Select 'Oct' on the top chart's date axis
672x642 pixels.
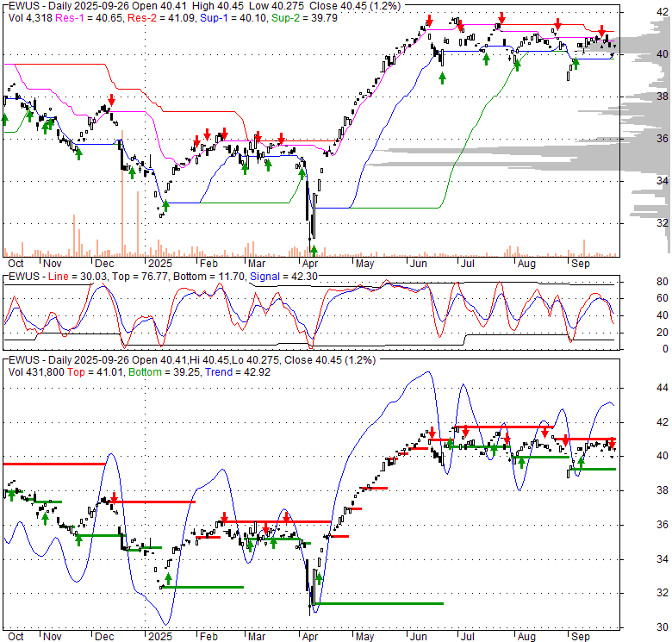16,264
